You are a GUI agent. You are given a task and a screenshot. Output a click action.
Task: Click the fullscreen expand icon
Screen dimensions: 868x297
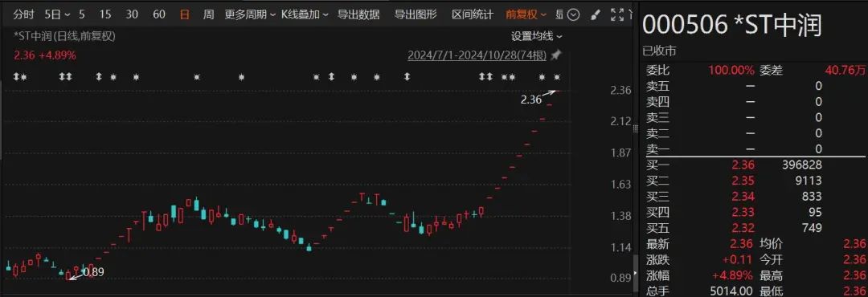pos(617,15)
